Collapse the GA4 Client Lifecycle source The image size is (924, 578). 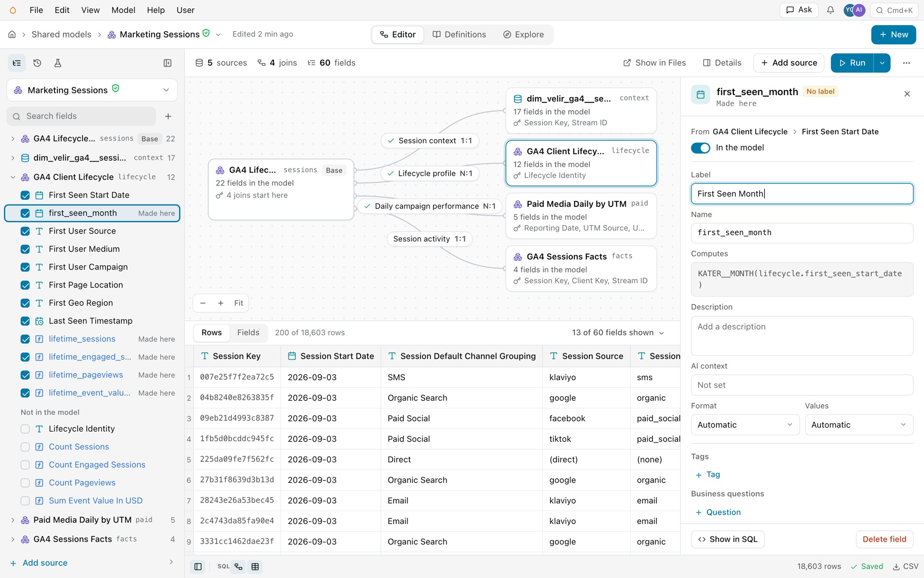click(x=13, y=177)
